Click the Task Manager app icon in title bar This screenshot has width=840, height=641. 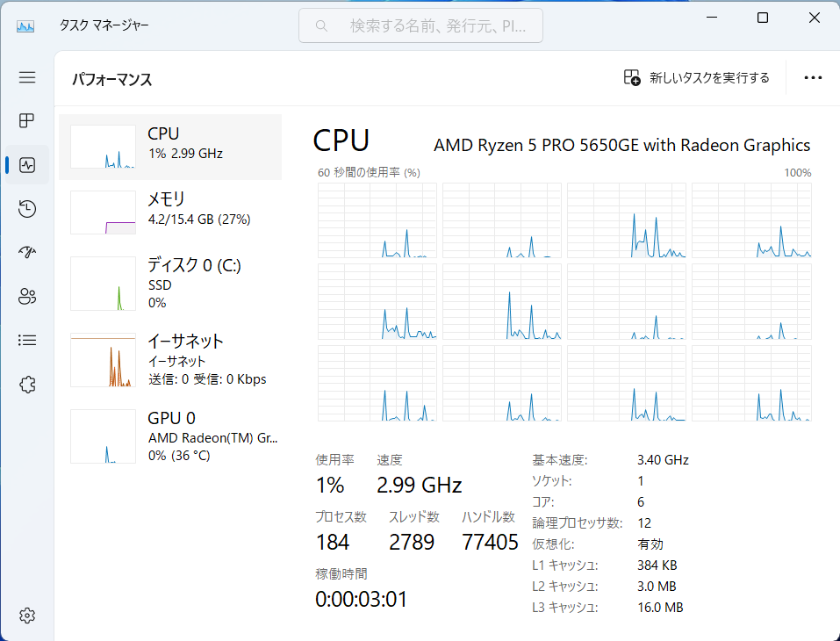point(25,25)
